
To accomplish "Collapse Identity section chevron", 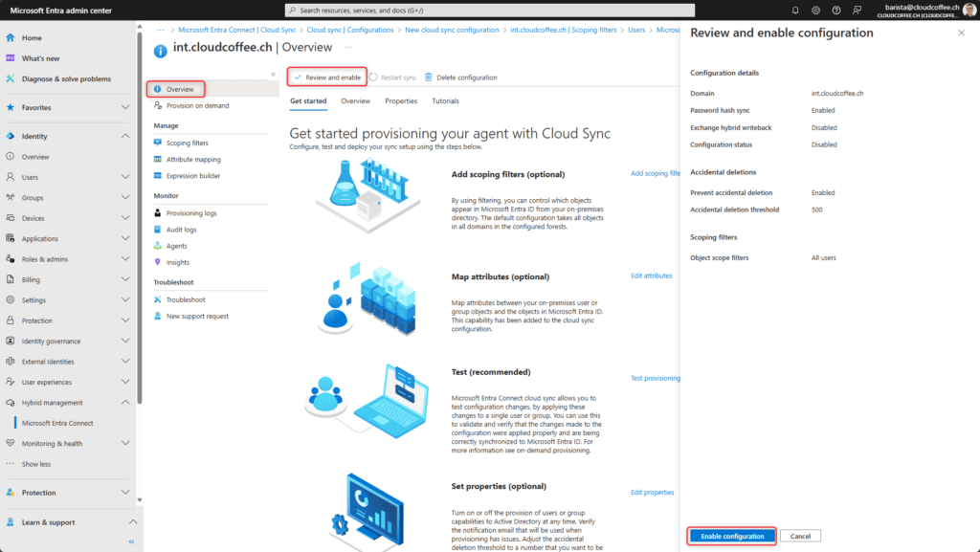I will (x=125, y=136).
